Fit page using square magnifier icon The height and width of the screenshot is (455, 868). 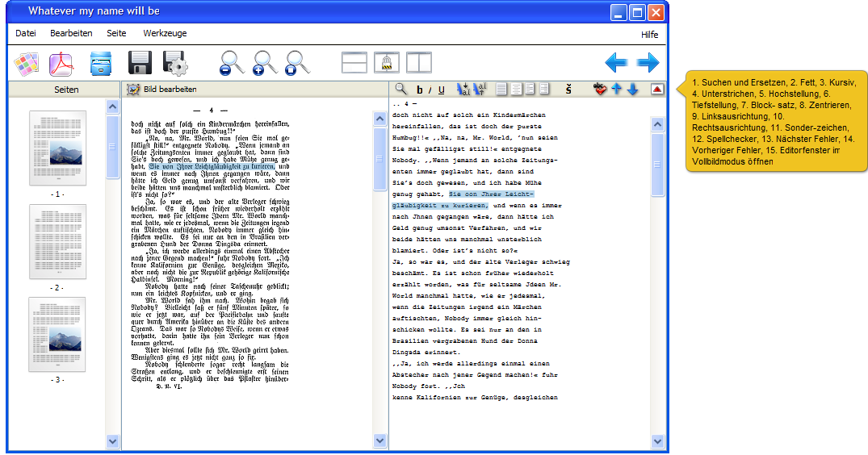tap(297, 63)
